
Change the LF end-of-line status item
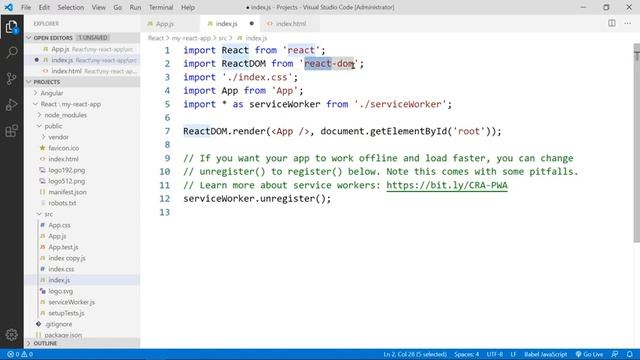pyautogui.click(x=513, y=354)
